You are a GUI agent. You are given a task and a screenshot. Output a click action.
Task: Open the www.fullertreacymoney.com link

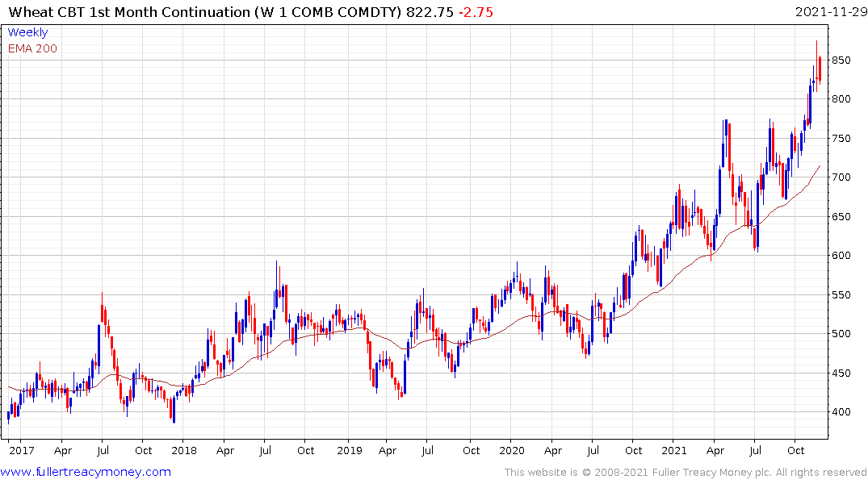[86, 472]
